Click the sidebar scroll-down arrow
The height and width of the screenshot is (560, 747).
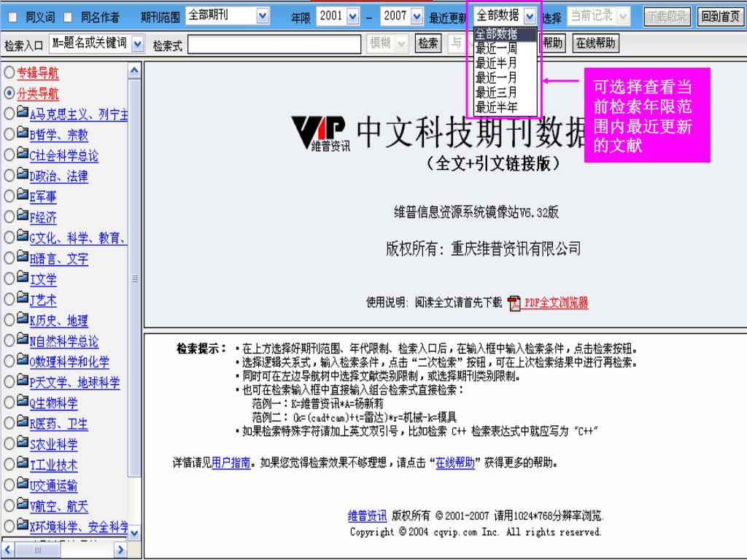click(x=134, y=533)
